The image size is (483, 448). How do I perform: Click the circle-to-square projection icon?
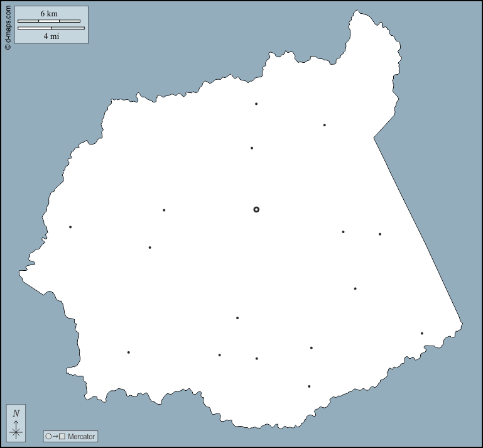click(55, 436)
